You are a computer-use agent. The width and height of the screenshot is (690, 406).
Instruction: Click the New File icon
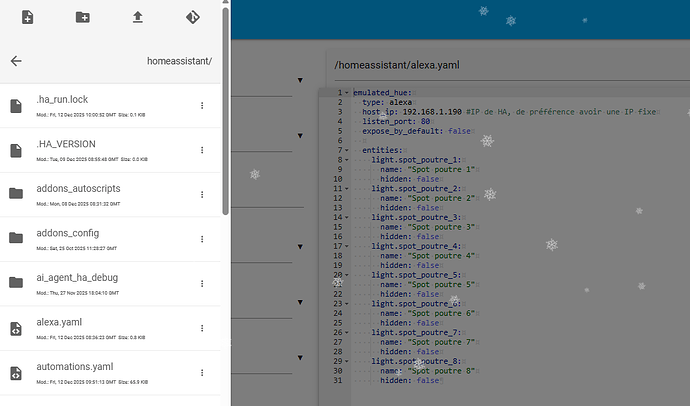point(28,18)
